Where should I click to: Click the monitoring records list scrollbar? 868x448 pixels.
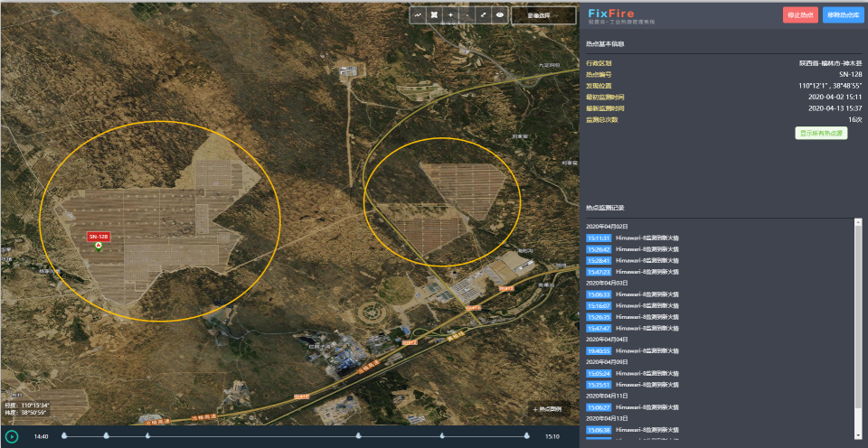pyautogui.click(x=857, y=316)
